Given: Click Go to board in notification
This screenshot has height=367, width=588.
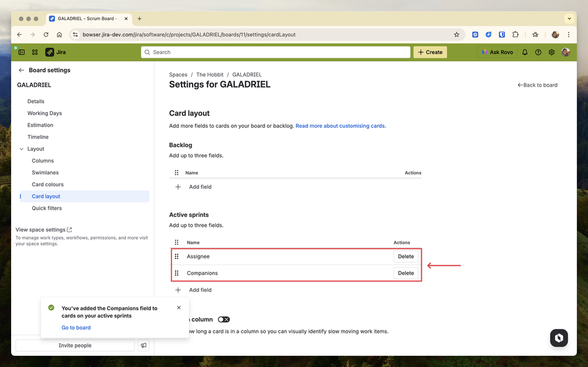Looking at the screenshot, I should (x=76, y=328).
